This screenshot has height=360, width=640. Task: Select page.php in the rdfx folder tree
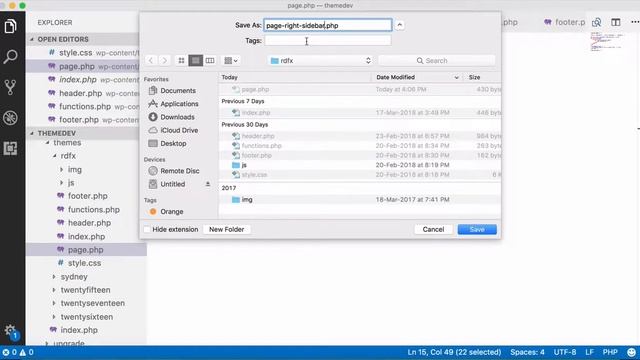[86, 250]
